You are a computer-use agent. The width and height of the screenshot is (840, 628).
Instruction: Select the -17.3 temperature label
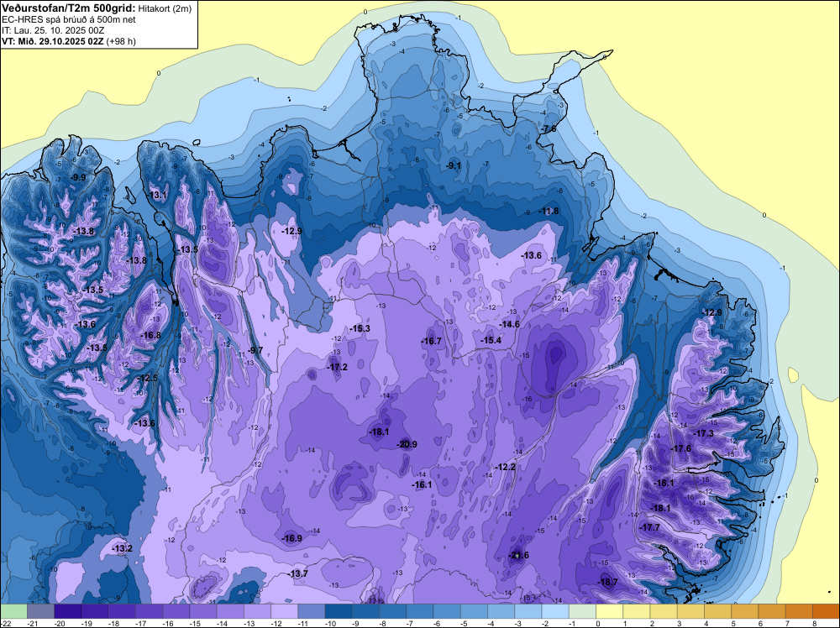703,434
